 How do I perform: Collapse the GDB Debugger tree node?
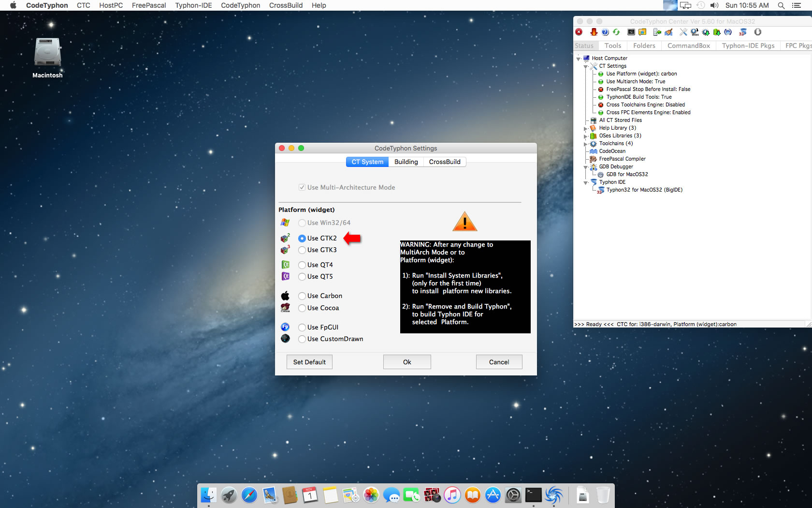tap(586, 167)
